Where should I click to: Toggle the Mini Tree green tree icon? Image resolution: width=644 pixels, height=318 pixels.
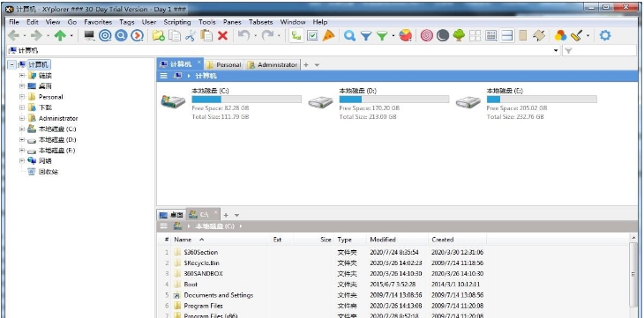pos(459,36)
